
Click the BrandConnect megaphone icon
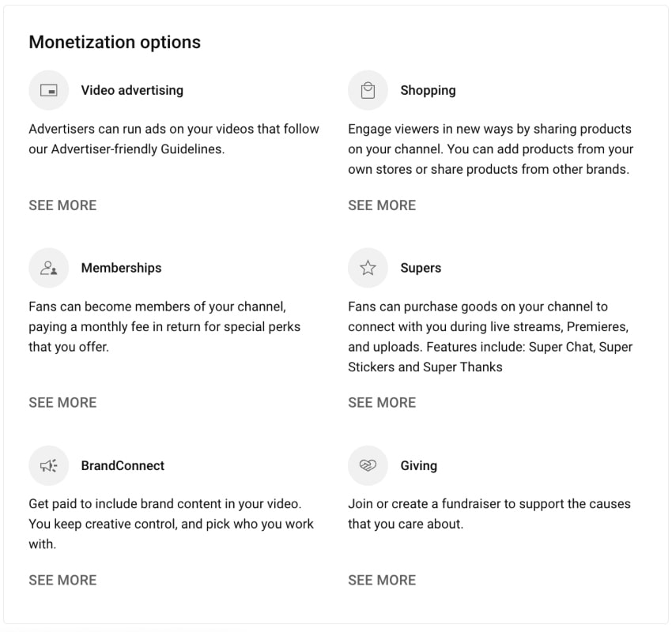tap(48, 465)
